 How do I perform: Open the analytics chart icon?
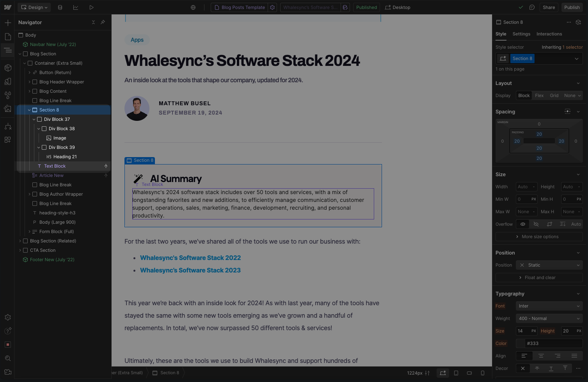click(x=76, y=7)
